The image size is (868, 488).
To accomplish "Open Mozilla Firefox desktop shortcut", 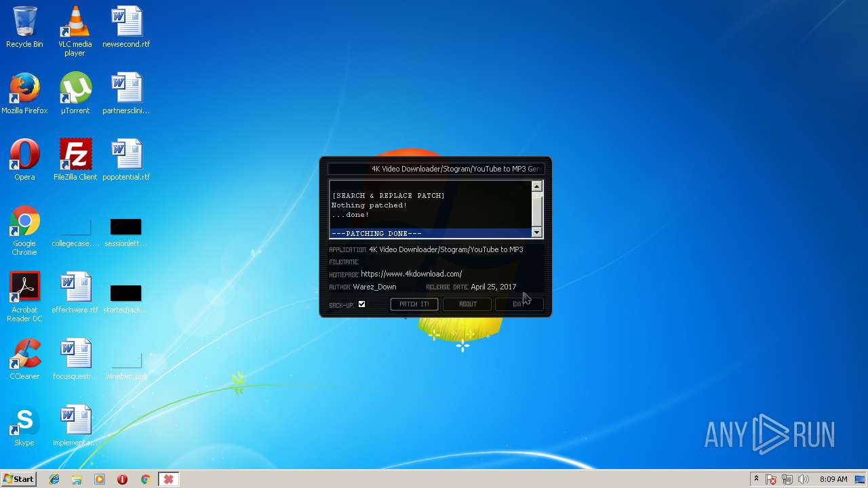I will 24,94.
